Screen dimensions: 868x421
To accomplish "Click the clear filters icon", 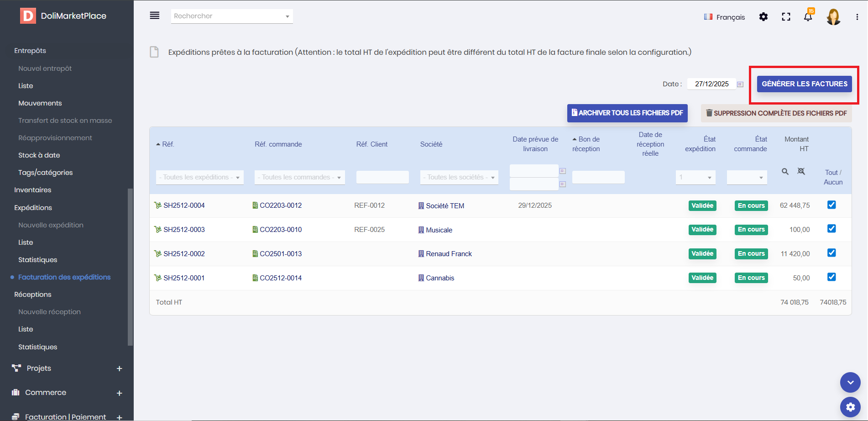I will 801,171.
